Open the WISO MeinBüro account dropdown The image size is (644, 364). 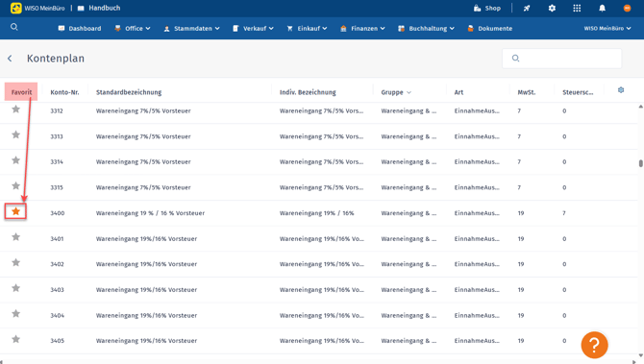[607, 28]
